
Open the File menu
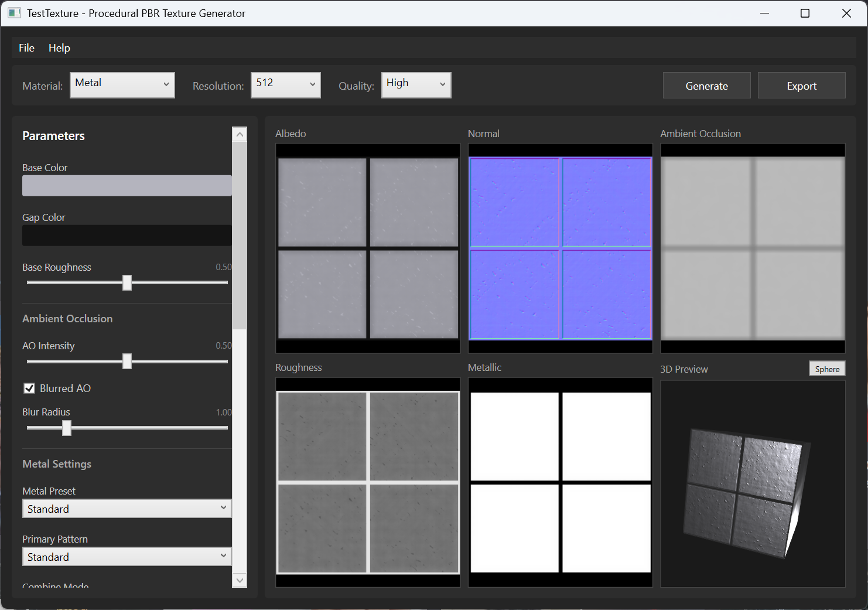pyautogui.click(x=26, y=48)
